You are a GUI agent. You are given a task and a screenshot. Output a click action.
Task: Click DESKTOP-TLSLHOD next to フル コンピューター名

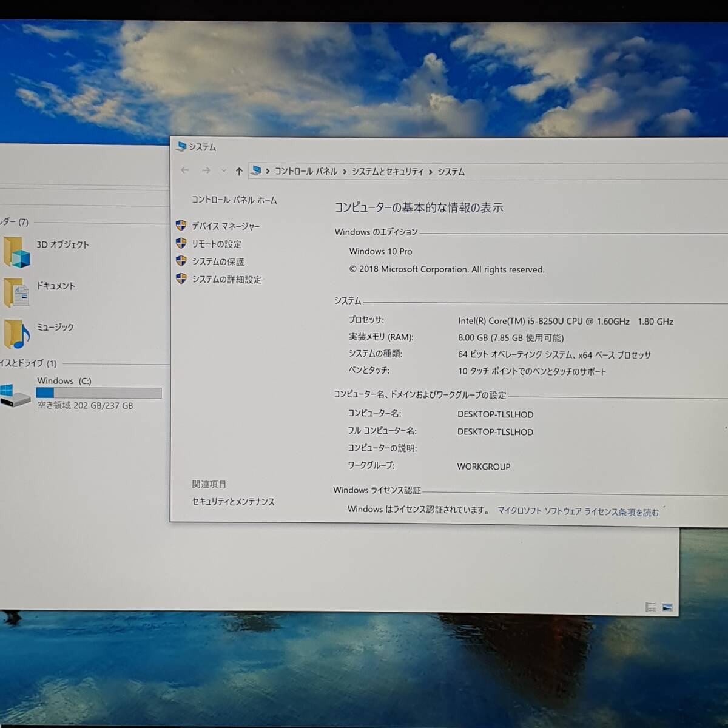click(496, 432)
